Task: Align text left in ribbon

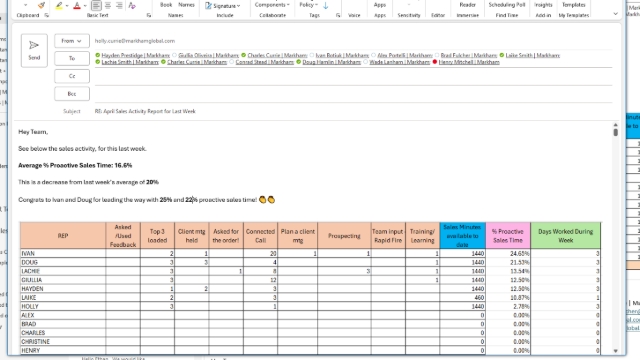Action: (96, 5)
